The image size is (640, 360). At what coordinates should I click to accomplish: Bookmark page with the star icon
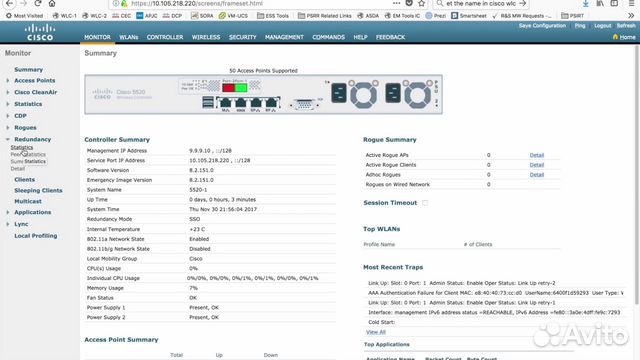(x=422, y=3)
